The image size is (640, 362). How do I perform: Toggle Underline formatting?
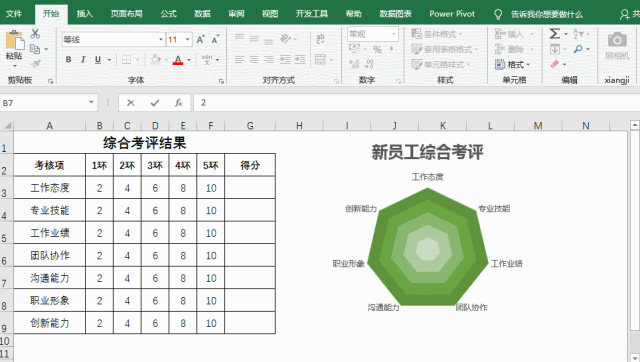click(98, 60)
